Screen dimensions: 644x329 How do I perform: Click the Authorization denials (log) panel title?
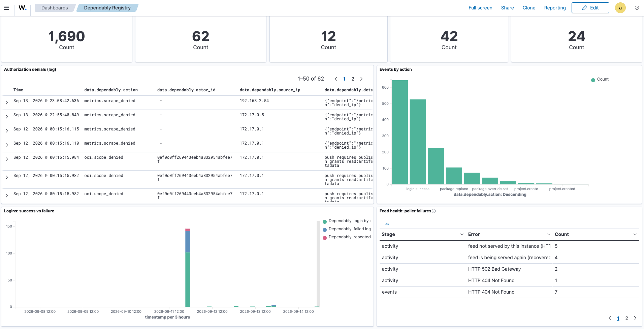click(x=30, y=69)
